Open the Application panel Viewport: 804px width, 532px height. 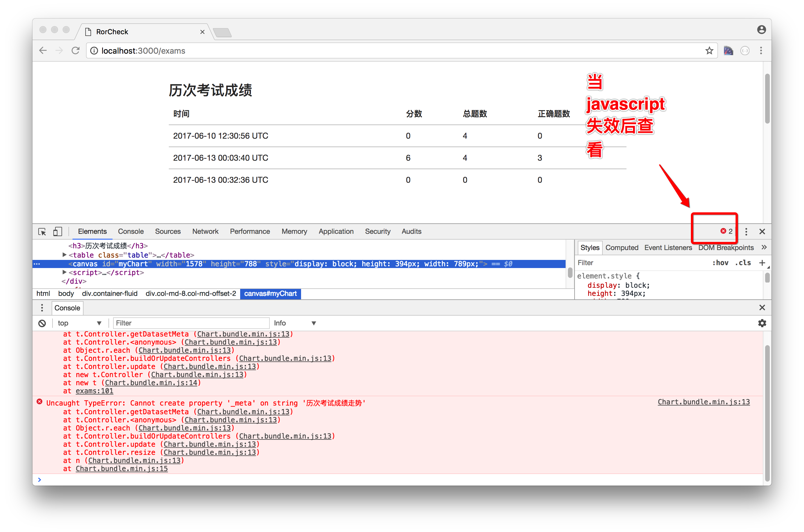(x=336, y=231)
